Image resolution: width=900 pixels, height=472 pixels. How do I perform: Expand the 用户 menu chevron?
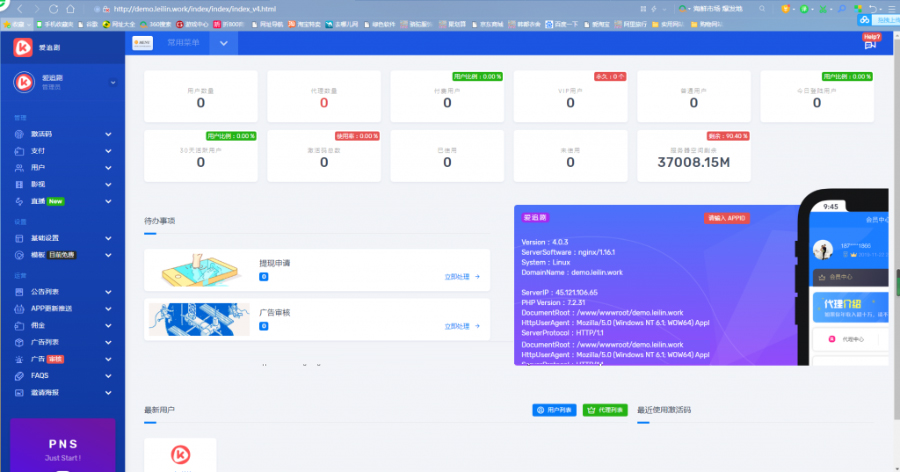pos(108,168)
